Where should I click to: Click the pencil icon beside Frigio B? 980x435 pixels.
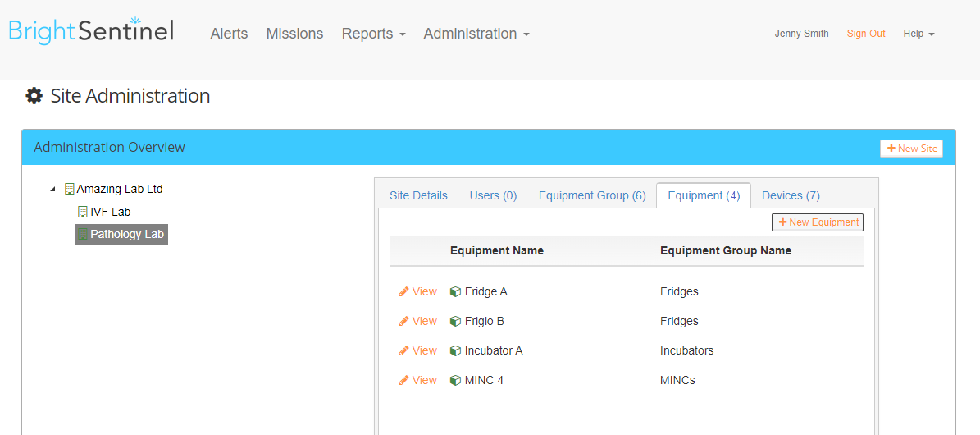tap(403, 321)
